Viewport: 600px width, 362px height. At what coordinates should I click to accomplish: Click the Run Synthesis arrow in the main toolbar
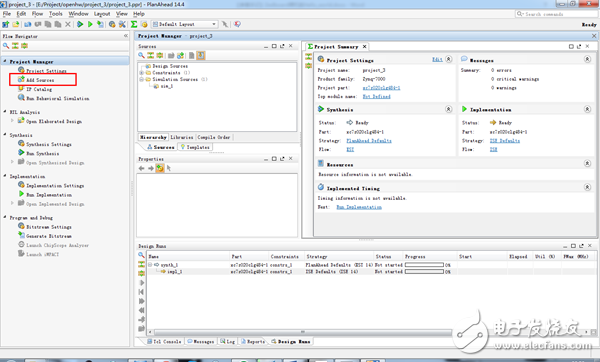(80, 24)
